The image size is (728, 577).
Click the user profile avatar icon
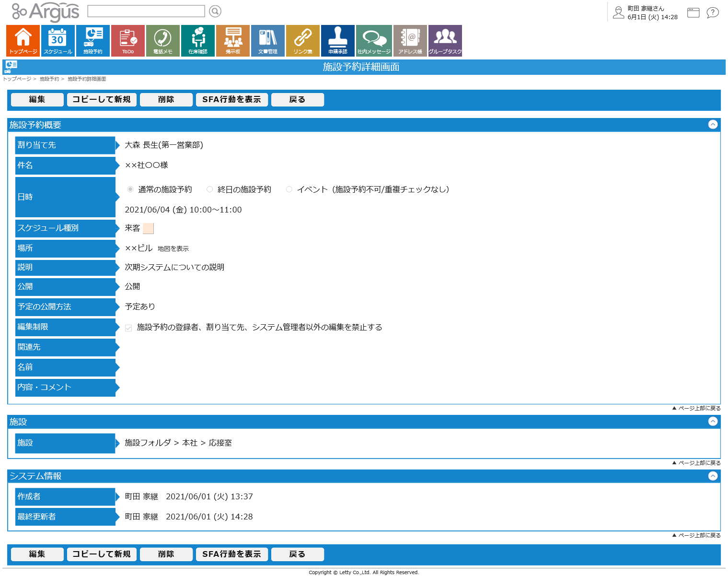[619, 12]
